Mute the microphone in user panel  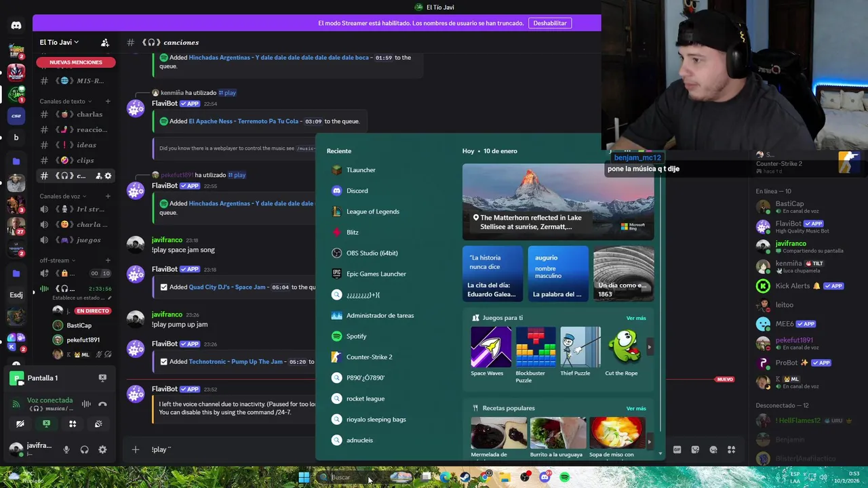(x=66, y=449)
